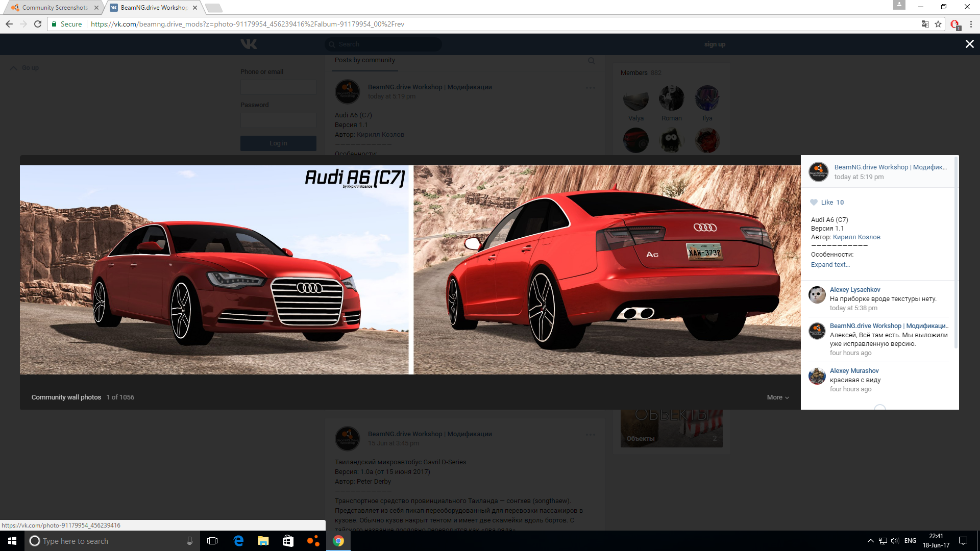Open the More dropdown under the photo

click(778, 397)
